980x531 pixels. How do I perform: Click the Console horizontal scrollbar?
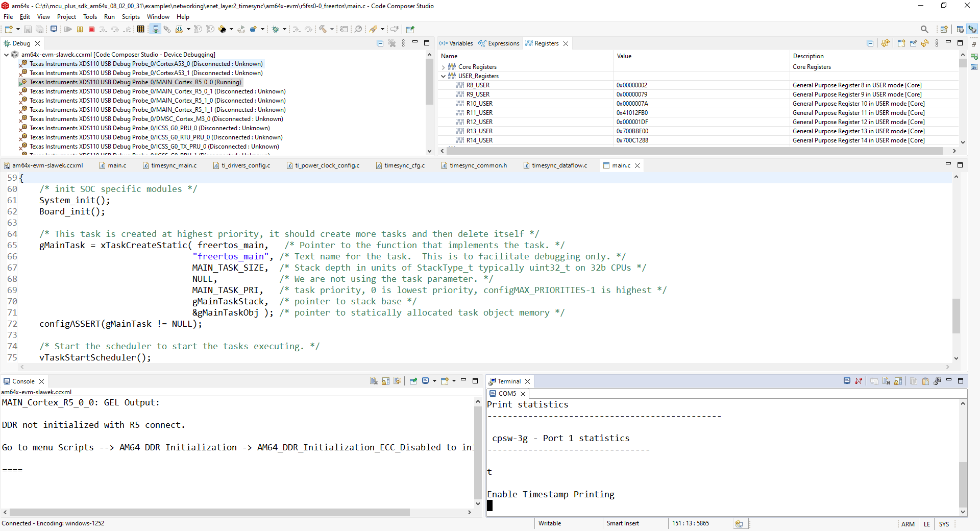[210, 512]
